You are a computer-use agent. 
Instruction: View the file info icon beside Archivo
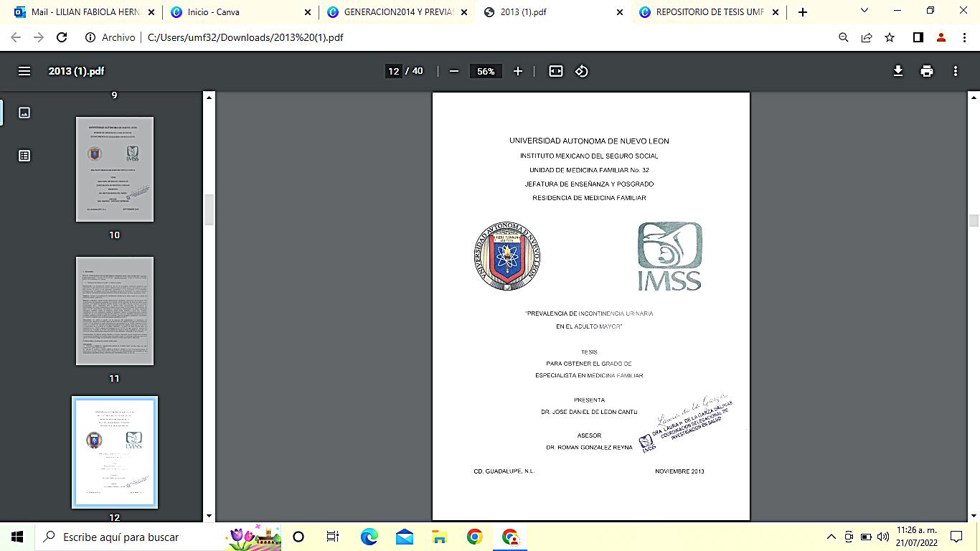pos(90,37)
